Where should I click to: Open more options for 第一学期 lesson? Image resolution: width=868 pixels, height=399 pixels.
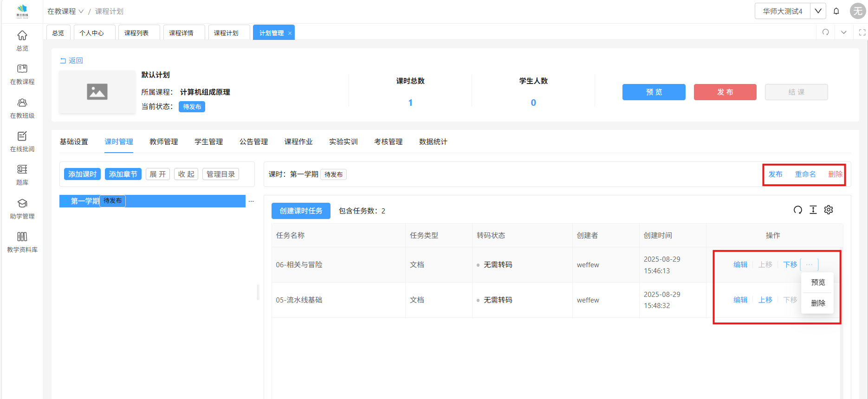251,201
